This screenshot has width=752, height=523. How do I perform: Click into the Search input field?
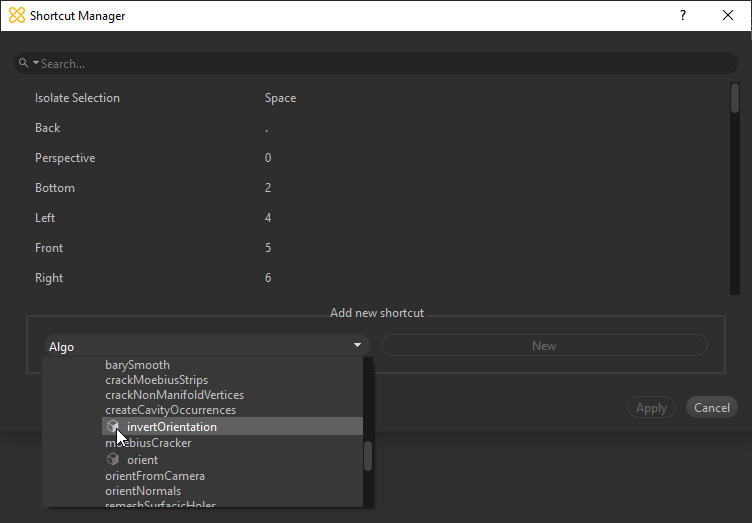point(380,63)
